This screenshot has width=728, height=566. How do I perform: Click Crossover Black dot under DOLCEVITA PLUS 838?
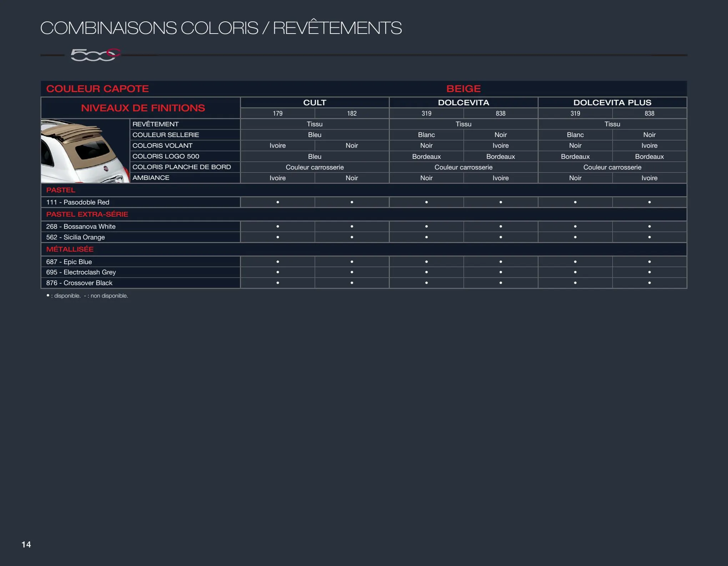649,283
